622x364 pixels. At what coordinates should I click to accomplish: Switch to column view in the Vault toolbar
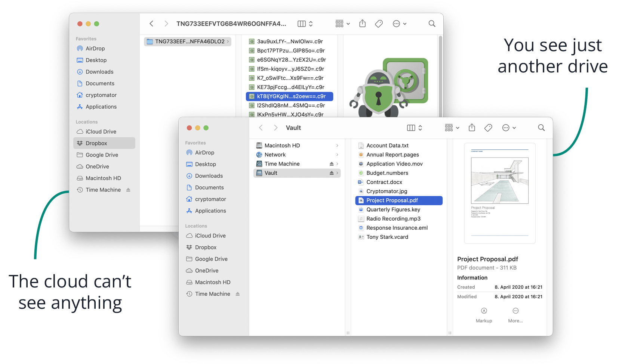[x=411, y=127]
